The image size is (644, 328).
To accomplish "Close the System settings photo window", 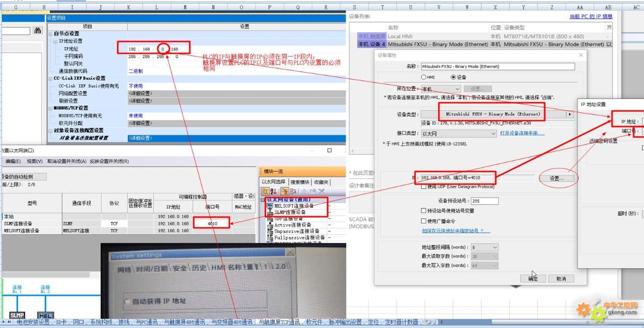I will coord(290,252).
